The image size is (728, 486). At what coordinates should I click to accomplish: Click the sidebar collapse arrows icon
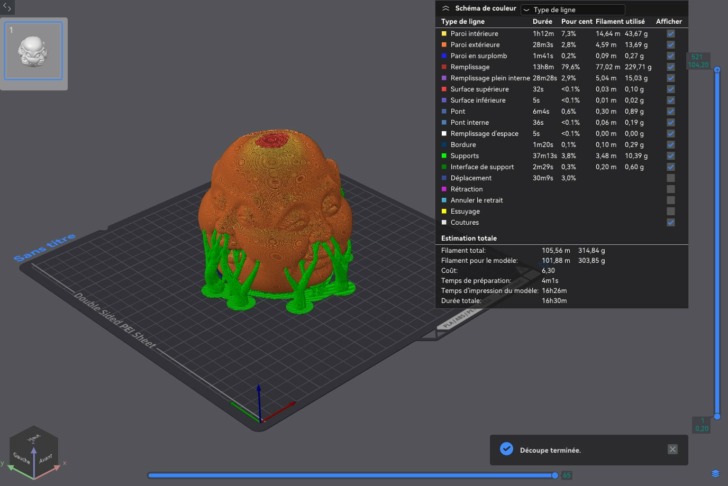pos(8,8)
